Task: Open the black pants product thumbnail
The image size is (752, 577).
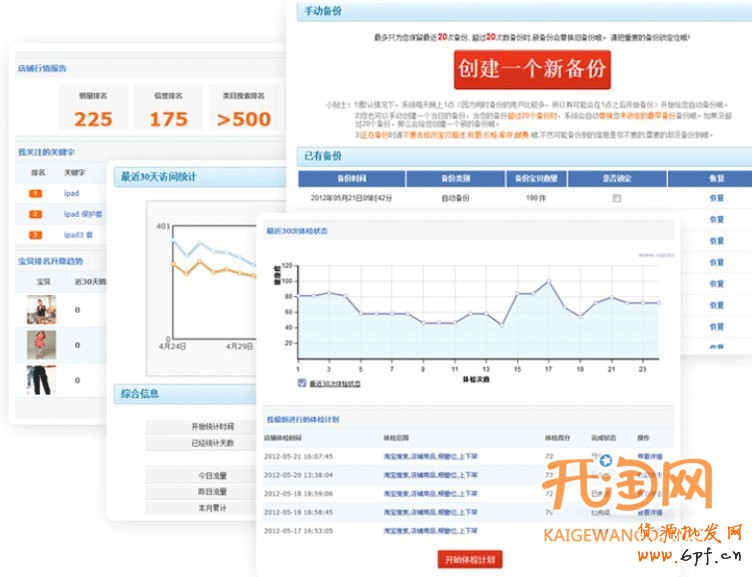Action: 41,381
